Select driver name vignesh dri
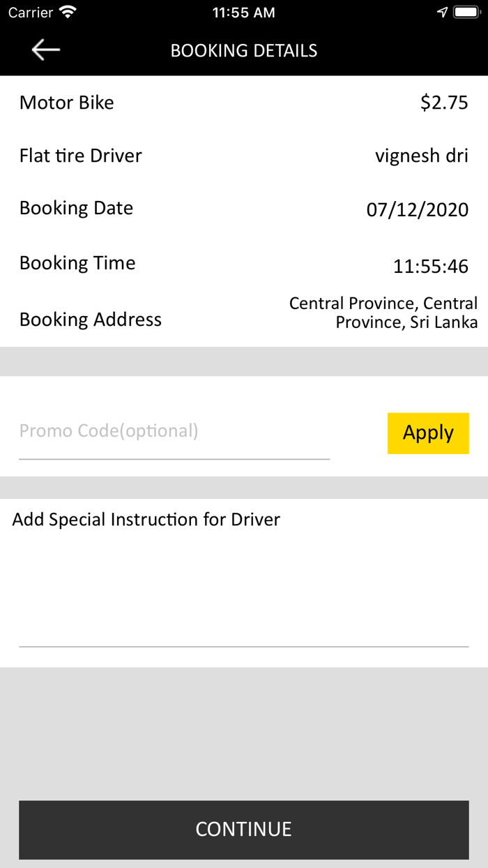 [422, 156]
